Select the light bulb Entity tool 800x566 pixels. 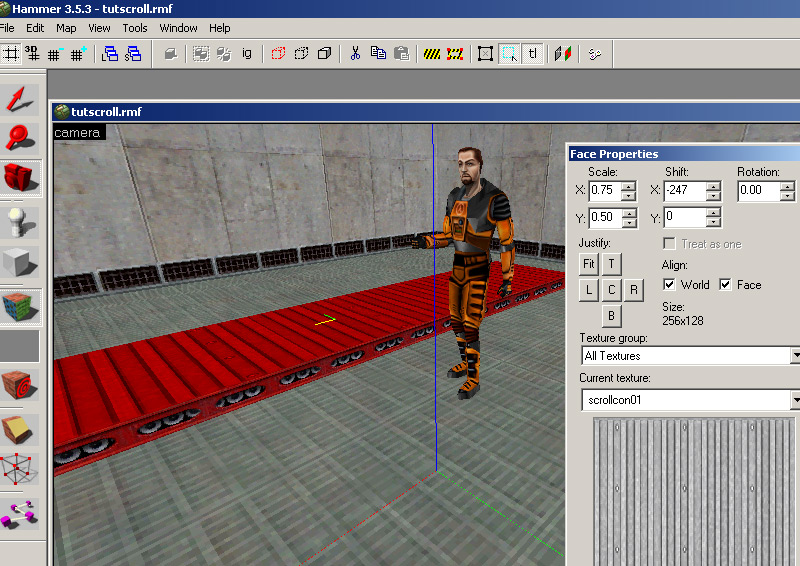coord(20,223)
